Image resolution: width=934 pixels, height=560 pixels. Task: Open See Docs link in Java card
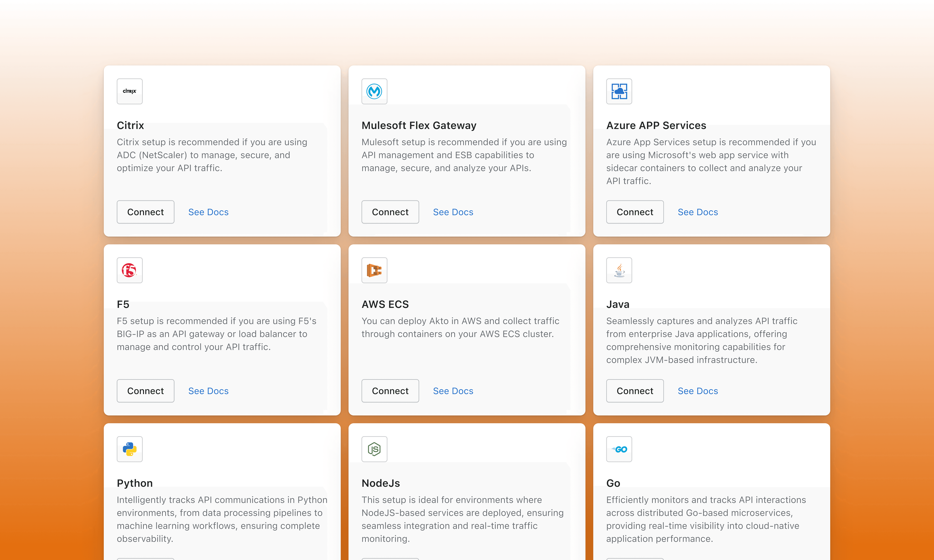(x=698, y=391)
